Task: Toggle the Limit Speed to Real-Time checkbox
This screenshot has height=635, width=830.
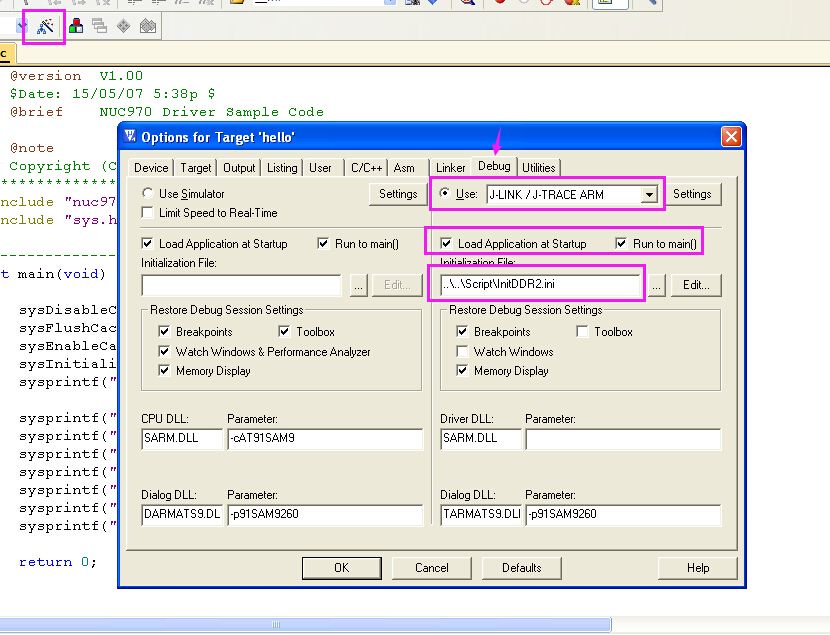Action: pyautogui.click(x=148, y=213)
